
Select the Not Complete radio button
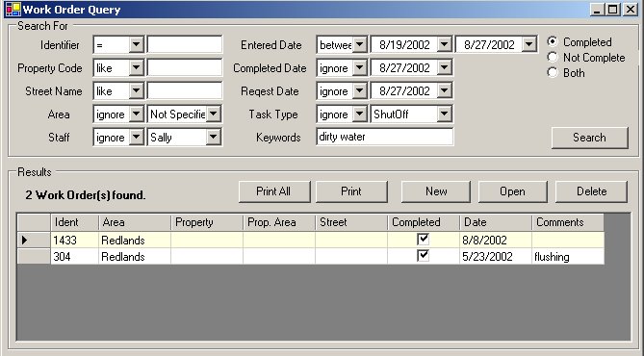553,57
